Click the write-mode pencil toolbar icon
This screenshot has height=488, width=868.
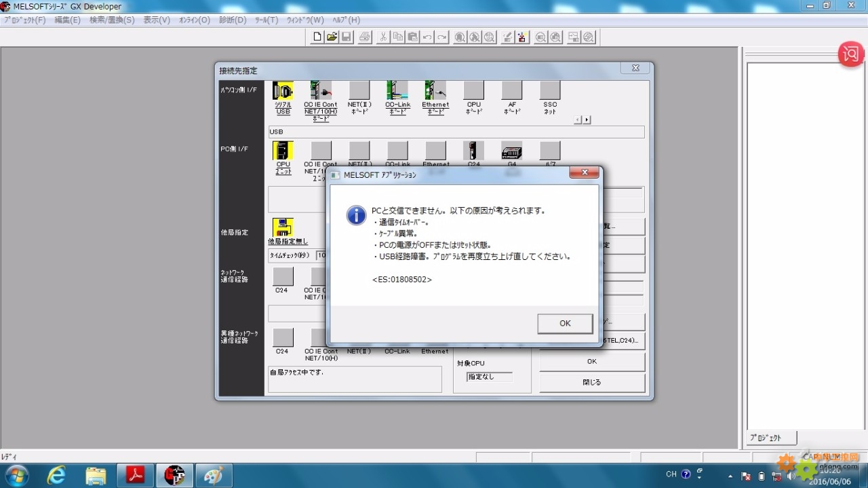coord(507,37)
